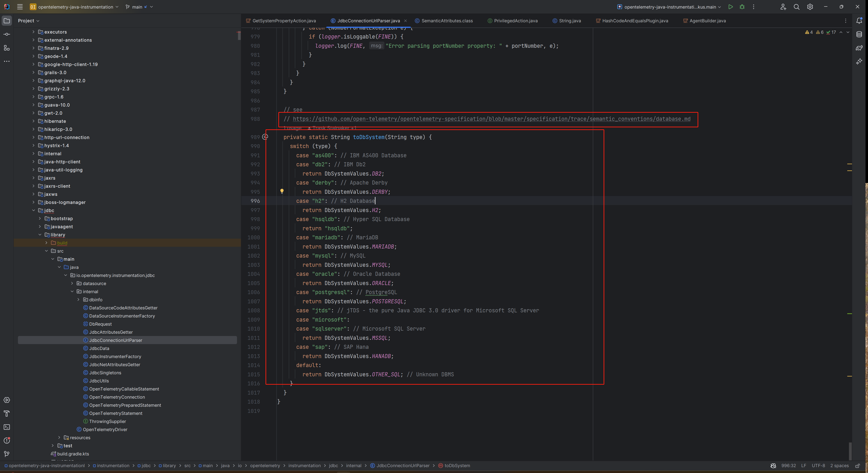Image resolution: width=868 pixels, height=473 pixels.
Task: Run the main configuration with the green play icon
Action: 731,7
